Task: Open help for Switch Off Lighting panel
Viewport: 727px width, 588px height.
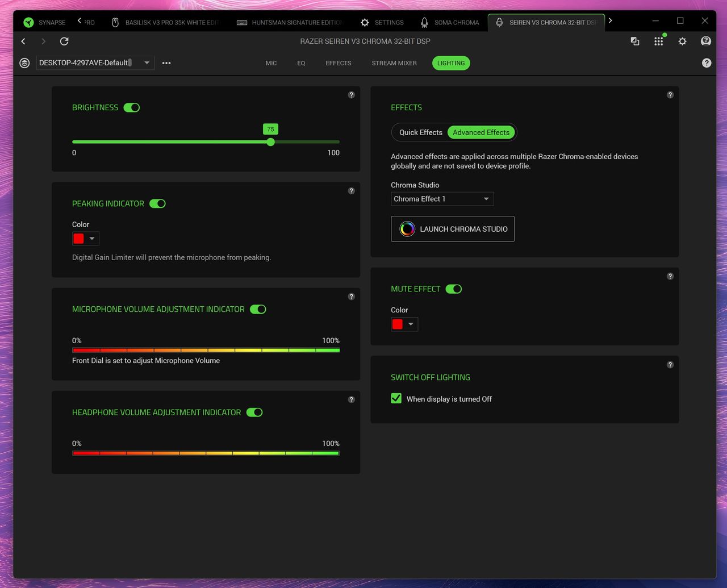Action: (x=670, y=365)
